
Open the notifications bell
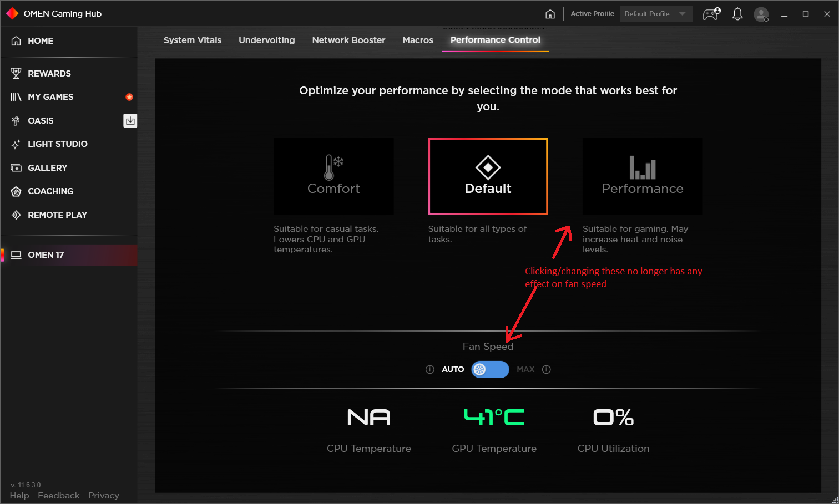[737, 14]
